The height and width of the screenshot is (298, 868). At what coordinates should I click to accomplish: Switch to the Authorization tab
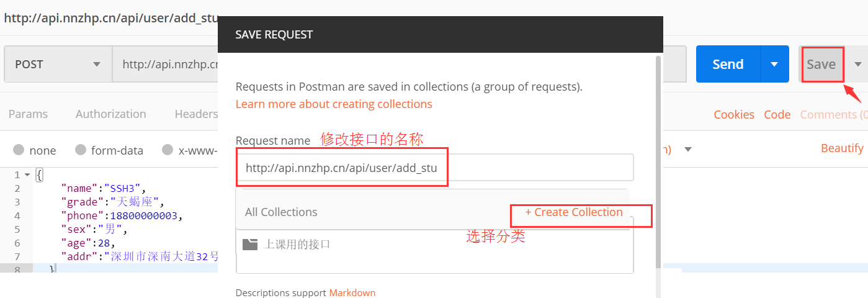click(110, 114)
